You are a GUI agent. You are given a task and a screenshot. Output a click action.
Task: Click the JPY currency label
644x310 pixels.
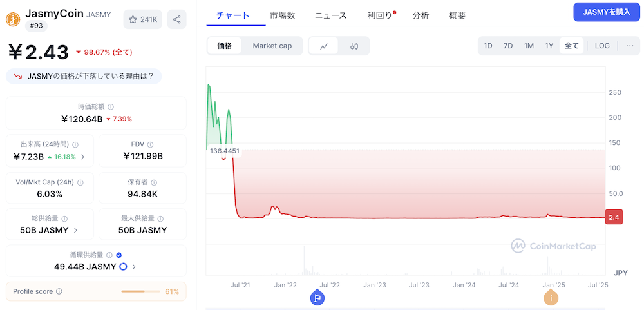point(621,273)
